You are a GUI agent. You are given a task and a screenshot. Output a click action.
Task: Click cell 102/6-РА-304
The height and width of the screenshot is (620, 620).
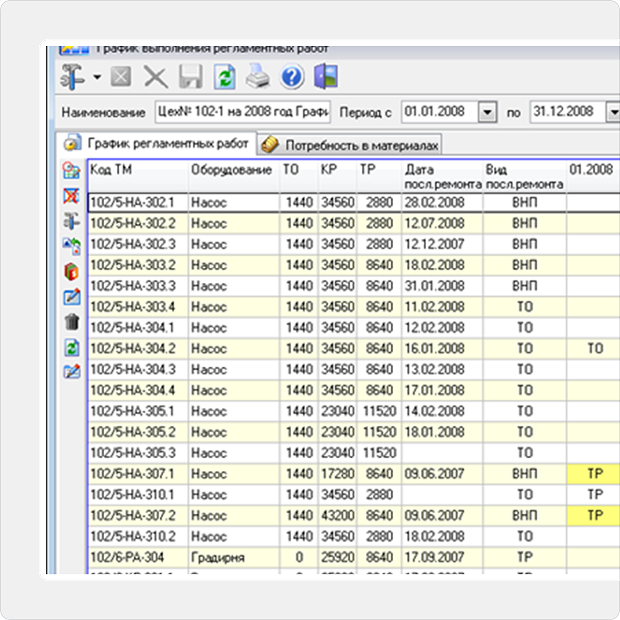138,558
